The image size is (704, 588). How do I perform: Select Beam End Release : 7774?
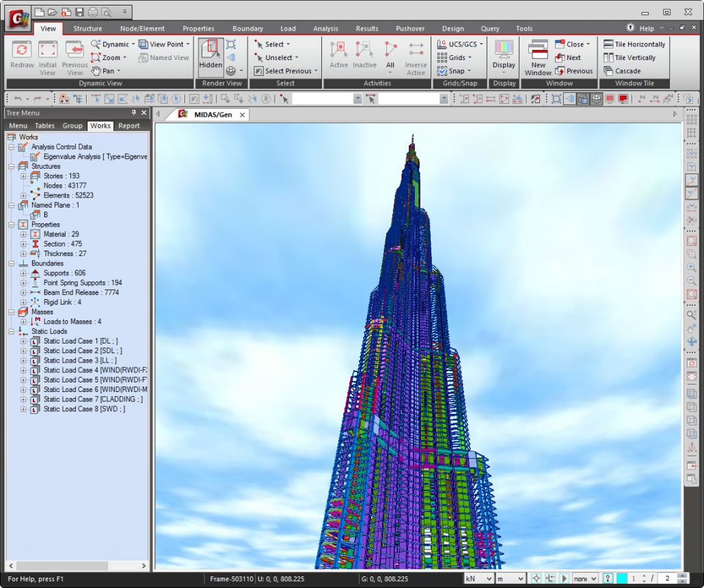click(x=81, y=292)
